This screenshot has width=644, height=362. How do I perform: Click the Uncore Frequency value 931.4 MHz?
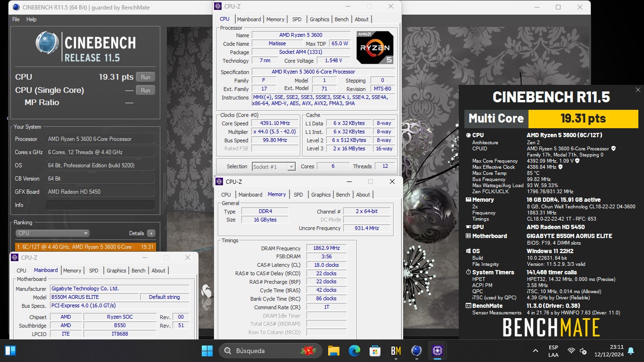[x=367, y=228]
